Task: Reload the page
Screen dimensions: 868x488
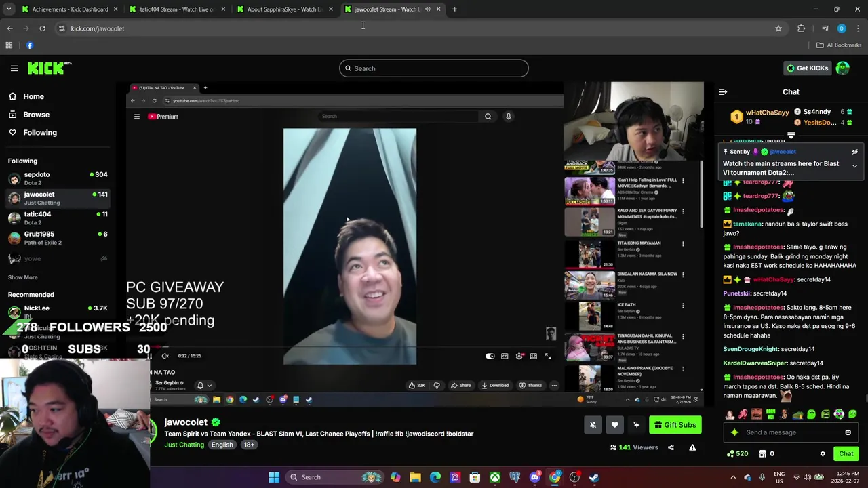Action: click(42, 28)
